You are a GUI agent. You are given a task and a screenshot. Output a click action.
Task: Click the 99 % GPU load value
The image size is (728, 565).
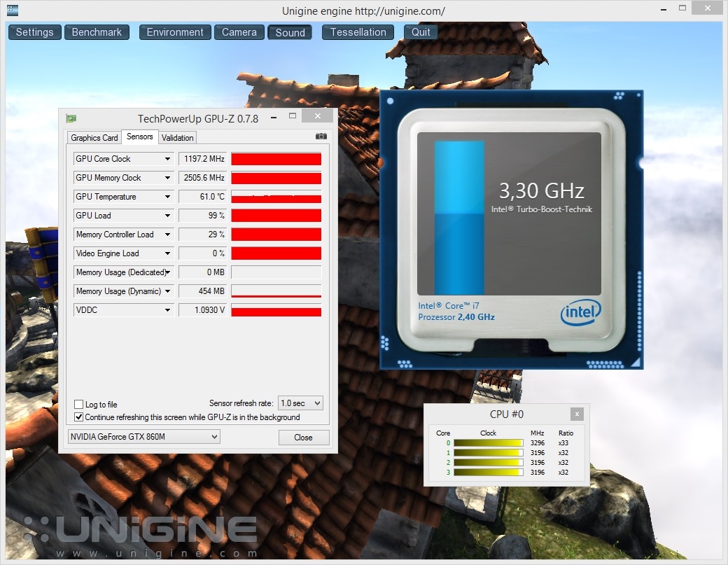(x=202, y=216)
